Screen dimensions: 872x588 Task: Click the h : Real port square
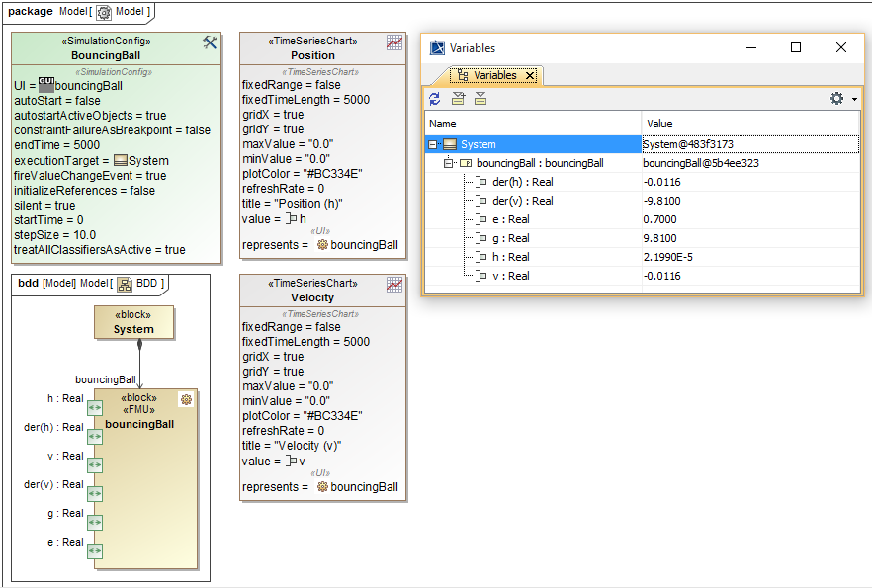[x=95, y=407]
